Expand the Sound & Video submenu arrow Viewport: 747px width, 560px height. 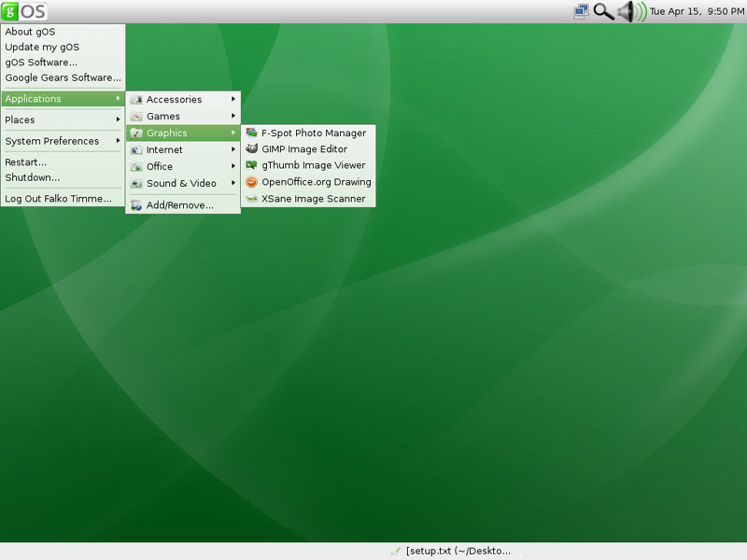[x=233, y=183]
